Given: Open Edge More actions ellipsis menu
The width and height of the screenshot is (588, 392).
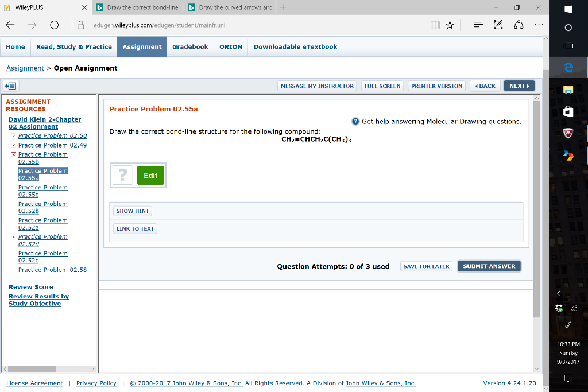Looking at the screenshot, I should (539, 25).
